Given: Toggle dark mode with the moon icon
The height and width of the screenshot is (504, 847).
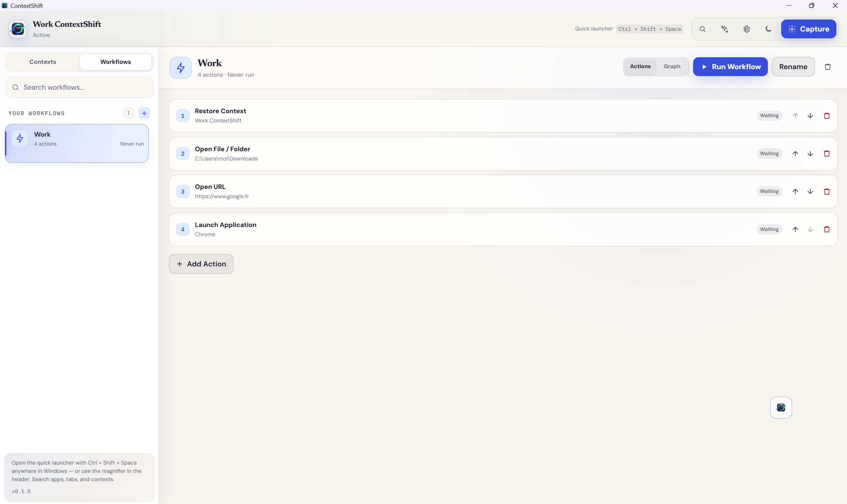Looking at the screenshot, I should point(768,29).
